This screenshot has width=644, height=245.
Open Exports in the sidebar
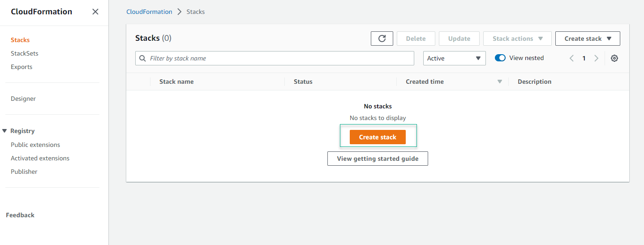(x=21, y=67)
